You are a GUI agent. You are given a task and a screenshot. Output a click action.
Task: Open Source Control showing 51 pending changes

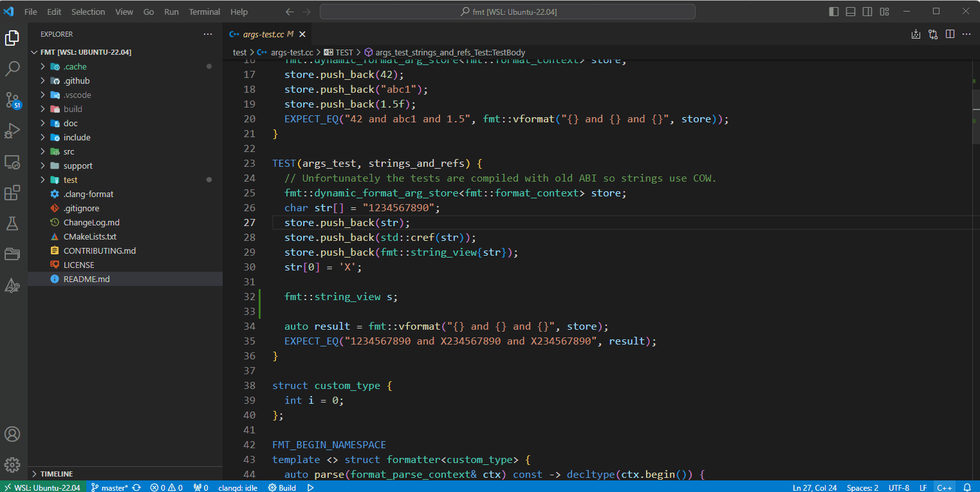tap(12, 100)
